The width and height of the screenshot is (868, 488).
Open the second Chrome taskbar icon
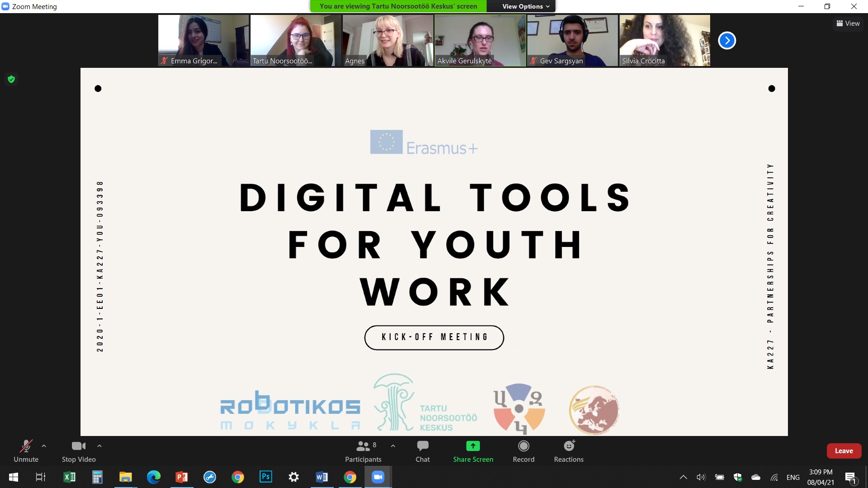(350, 477)
